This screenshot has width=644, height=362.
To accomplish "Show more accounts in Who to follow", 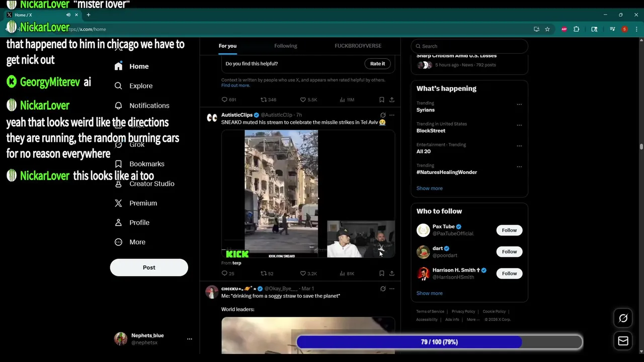I will (x=430, y=293).
